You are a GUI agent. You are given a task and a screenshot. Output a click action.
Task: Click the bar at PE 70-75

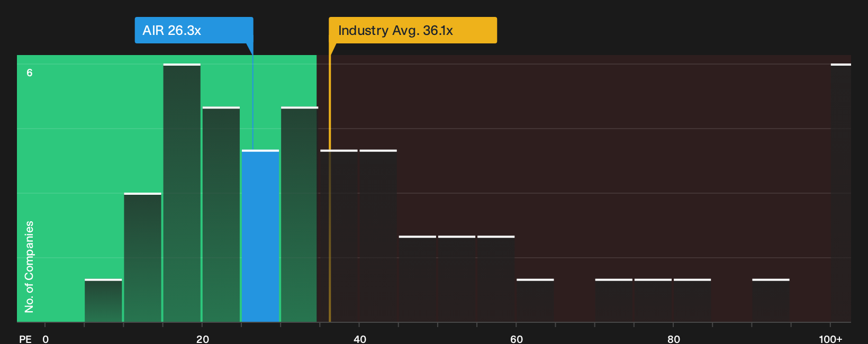tap(614, 301)
